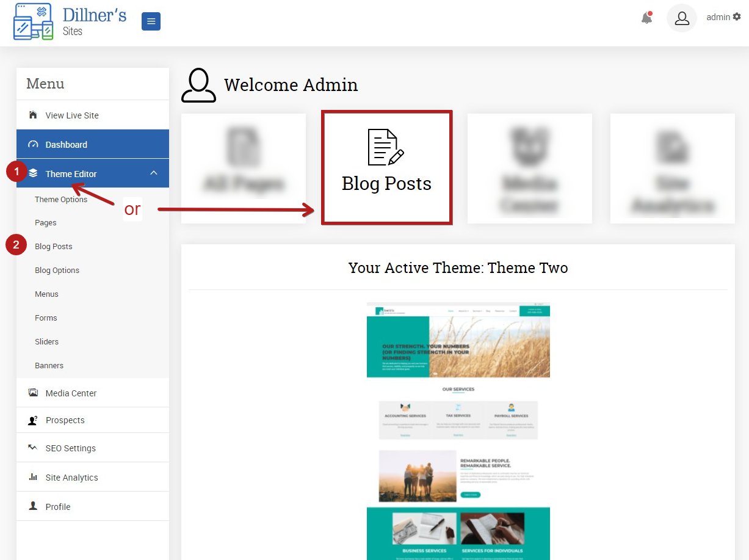Click the Blog Posts document-pencil icon

(386, 147)
